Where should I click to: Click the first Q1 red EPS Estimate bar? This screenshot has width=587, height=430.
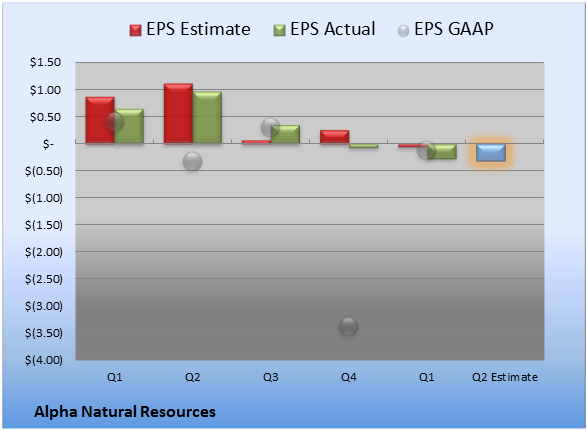[100, 120]
